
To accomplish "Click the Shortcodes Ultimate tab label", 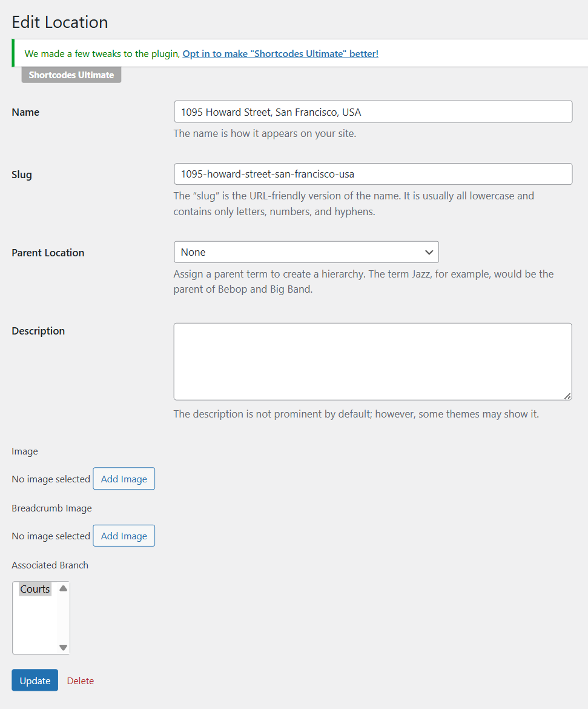I will (x=71, y=75).
